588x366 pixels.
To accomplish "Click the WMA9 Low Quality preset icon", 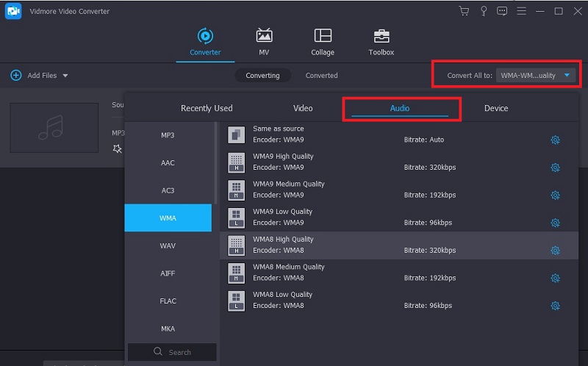I will (236, 218).
